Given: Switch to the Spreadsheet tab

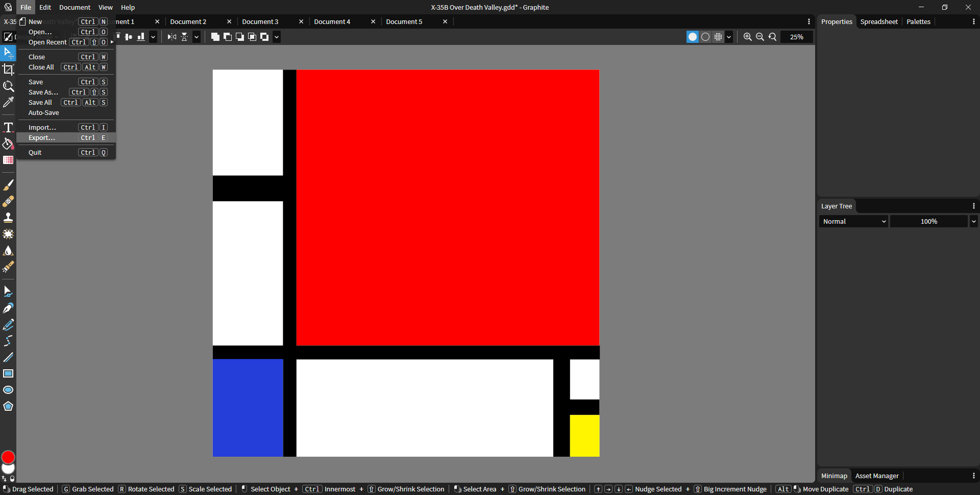Looking at the screenshot, I should click(879, 21).
